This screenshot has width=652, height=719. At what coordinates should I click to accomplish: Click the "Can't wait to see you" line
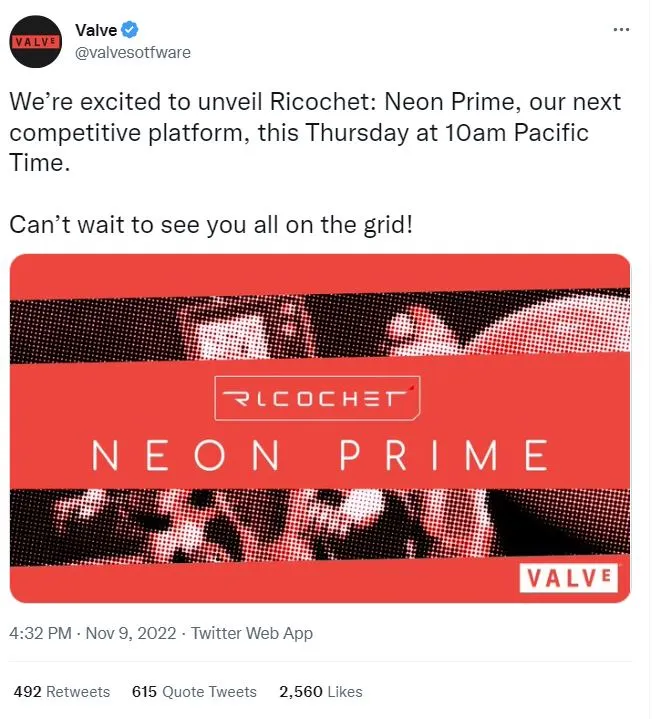[x=211, y=223]
